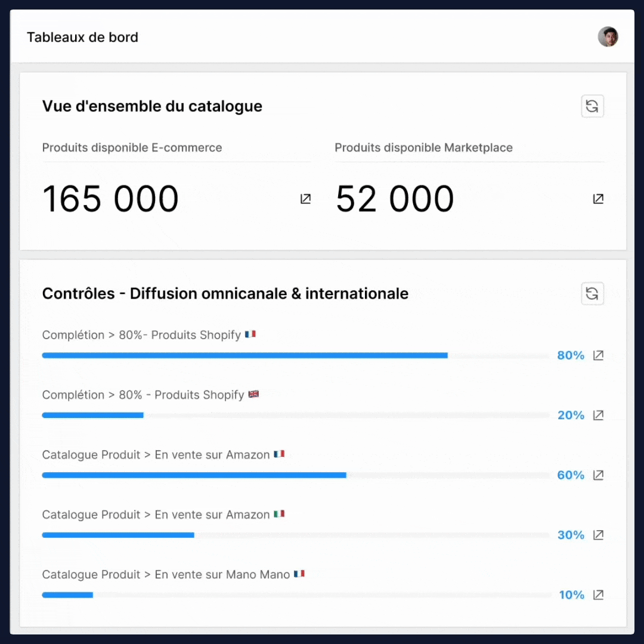644x644 pixels.
Task: Open the user profile avatar
Action: [608, 37]
